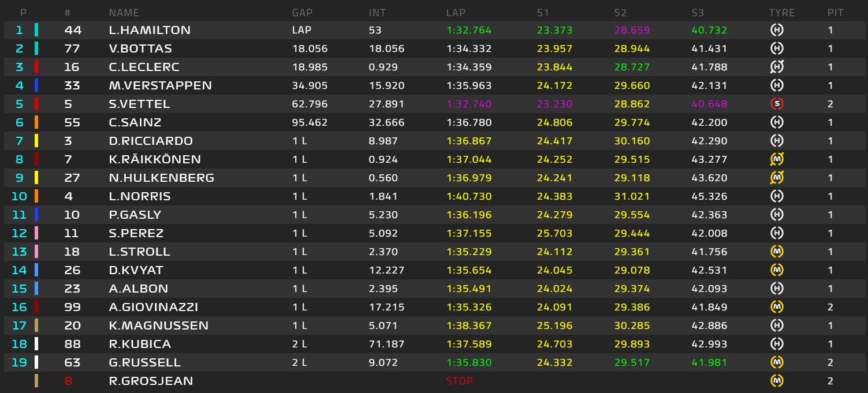The height and width of the screenshot is (393, 868).
Task: Click Räikkönen's yellow medium tyre icon
Action: point(777,159)
